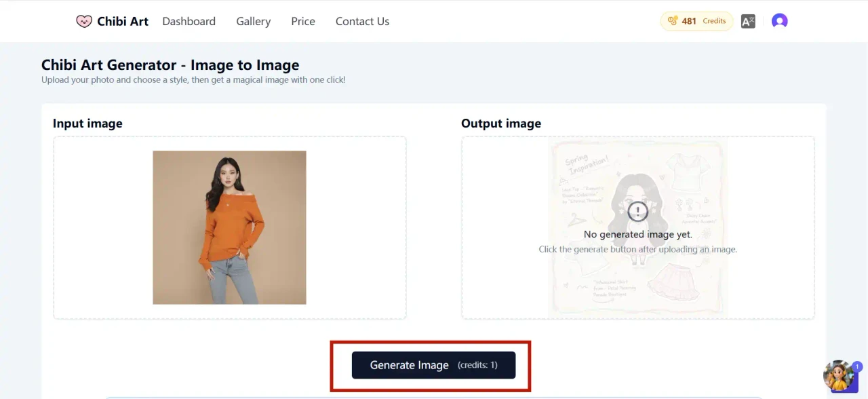Click the faded chibi preview in Output image
Viewport: 868px width, 399px height.
point(637,227)
